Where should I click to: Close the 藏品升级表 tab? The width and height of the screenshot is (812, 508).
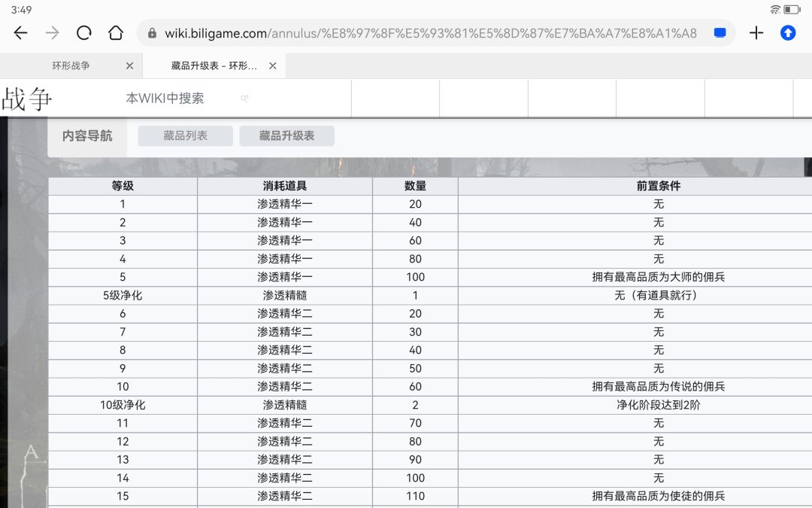point(273,65)
